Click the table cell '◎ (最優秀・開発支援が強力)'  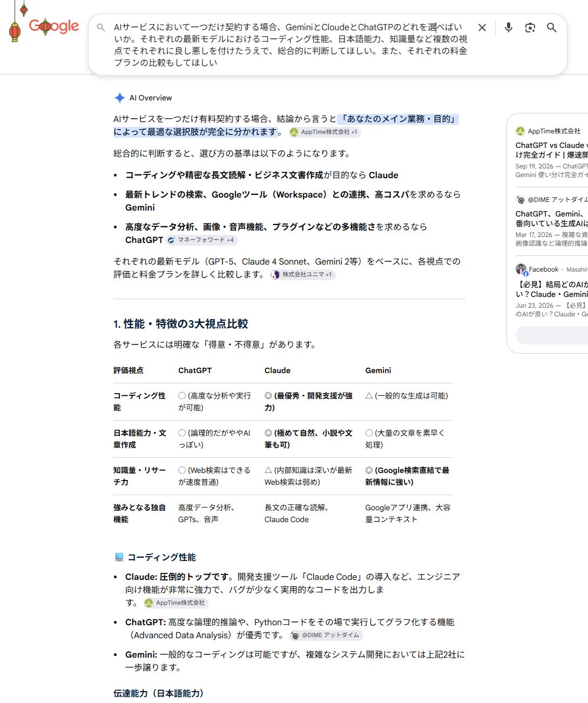point(308,402)
